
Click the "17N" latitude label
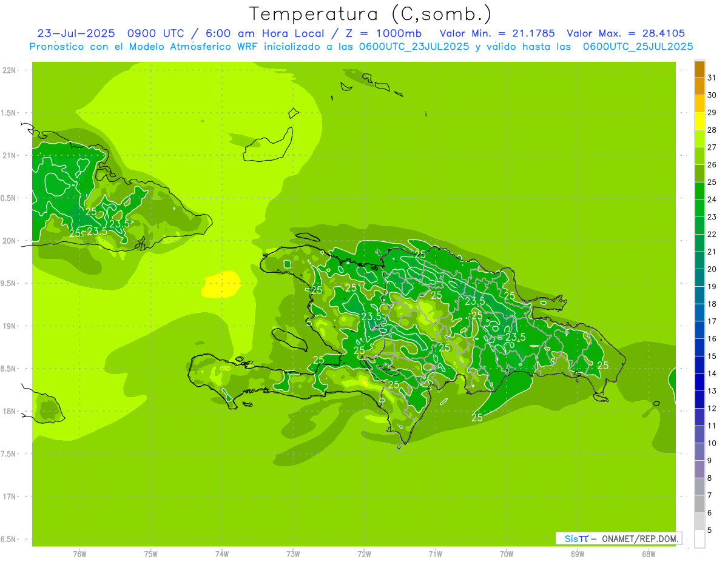(x=9, y=497)
